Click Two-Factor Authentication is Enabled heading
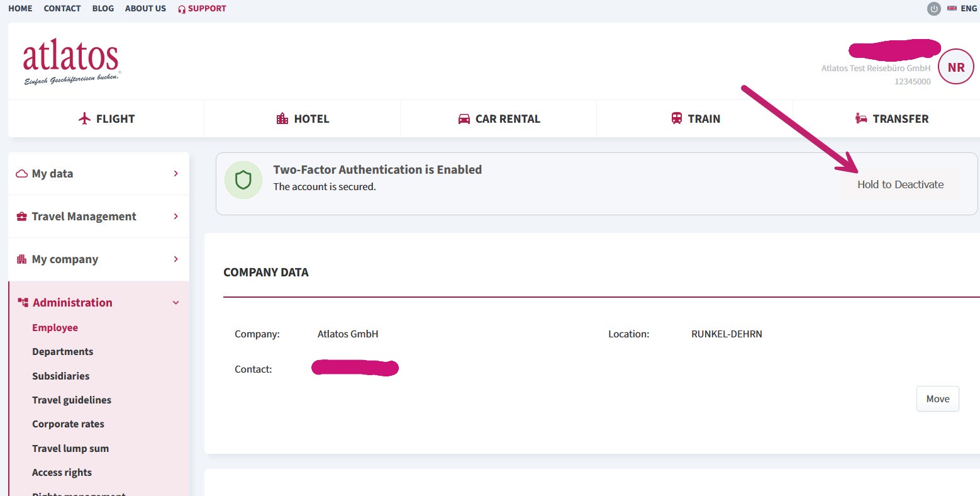Image resolution: width=980 pixels, height=496 pixels. pos(377,169)
